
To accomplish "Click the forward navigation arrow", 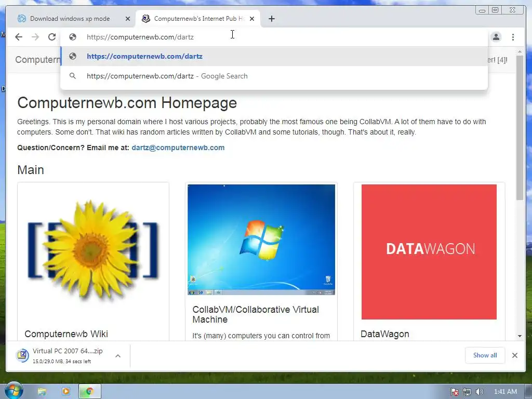I will point(35,37).
